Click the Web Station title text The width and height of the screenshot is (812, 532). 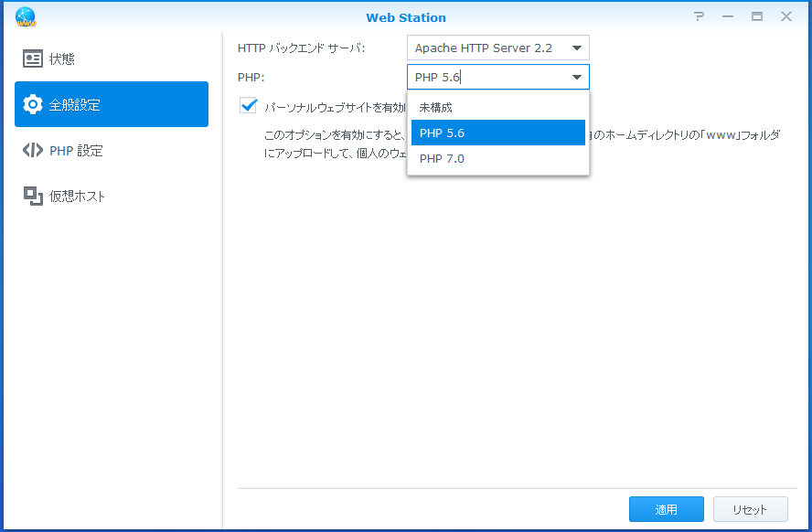[406, 17]
